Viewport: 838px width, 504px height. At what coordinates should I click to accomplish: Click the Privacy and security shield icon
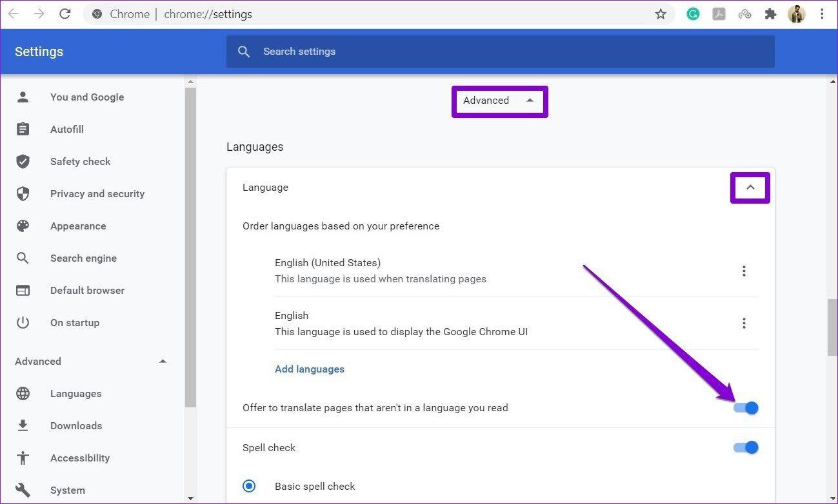23,194
